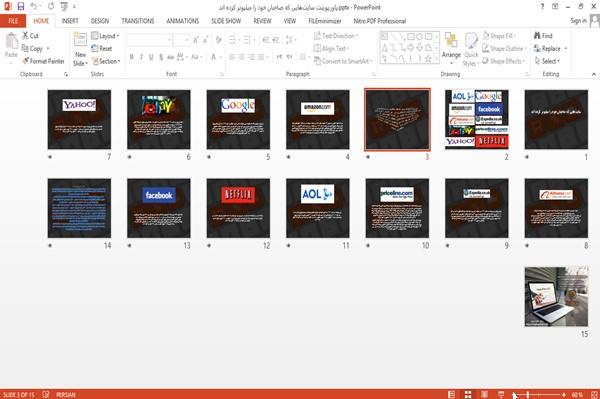
Task: Click the font name input box
Action: tap(149, 40)
